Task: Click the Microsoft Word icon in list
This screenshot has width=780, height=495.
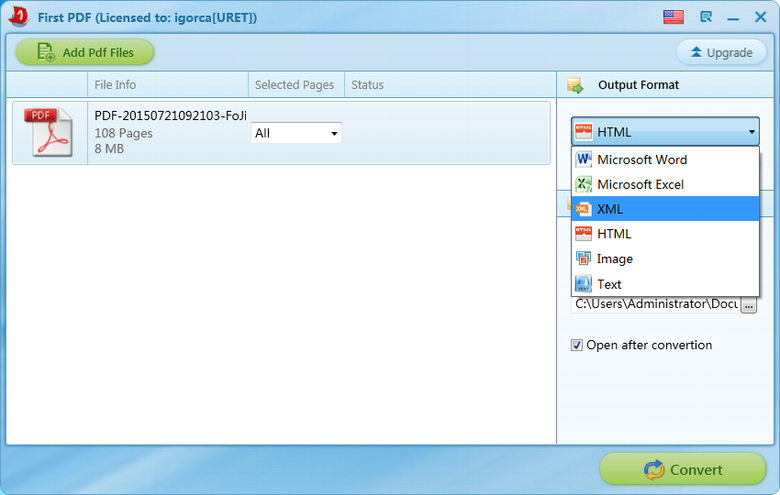Action: 584,160
